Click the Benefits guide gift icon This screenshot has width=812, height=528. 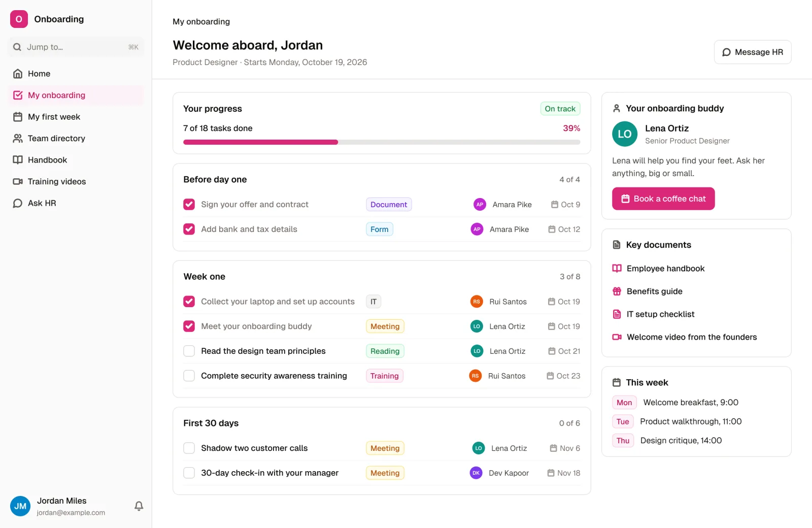coord(617,291)
